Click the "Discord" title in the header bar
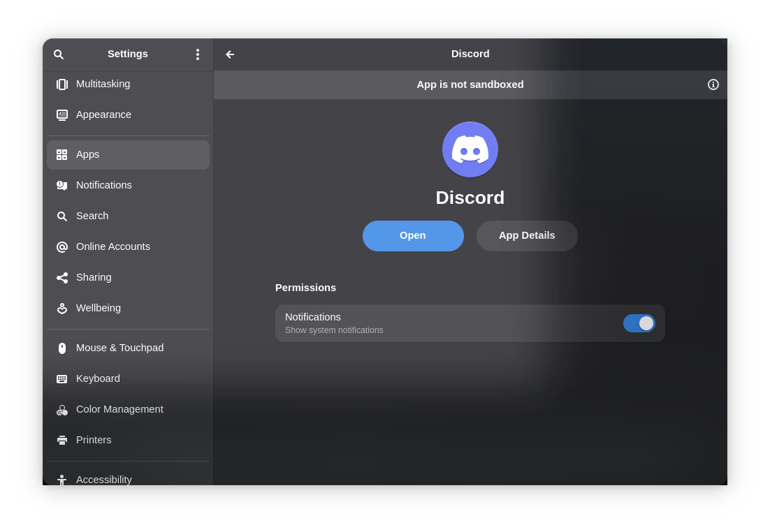 click(470, 54)
